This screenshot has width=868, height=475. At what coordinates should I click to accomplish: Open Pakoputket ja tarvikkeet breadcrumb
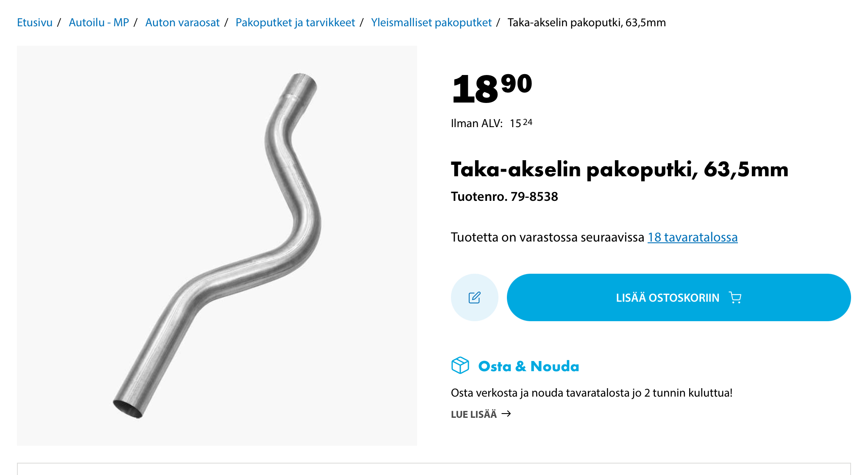pos(295,22)
